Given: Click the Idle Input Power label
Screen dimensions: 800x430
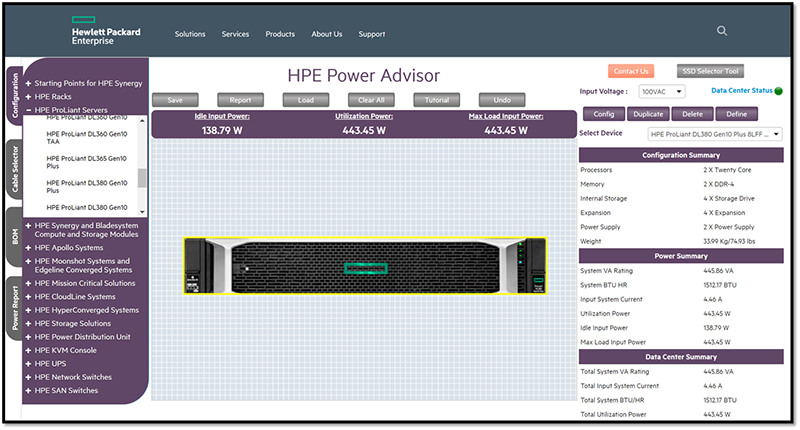Looking at the screenshot, I should 222,116.
